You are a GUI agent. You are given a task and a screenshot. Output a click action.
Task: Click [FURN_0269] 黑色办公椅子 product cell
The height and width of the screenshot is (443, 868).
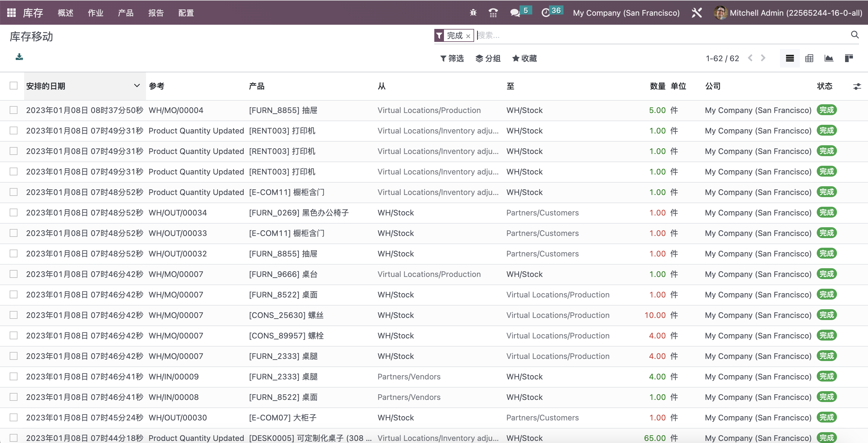[x=299, y=213]
